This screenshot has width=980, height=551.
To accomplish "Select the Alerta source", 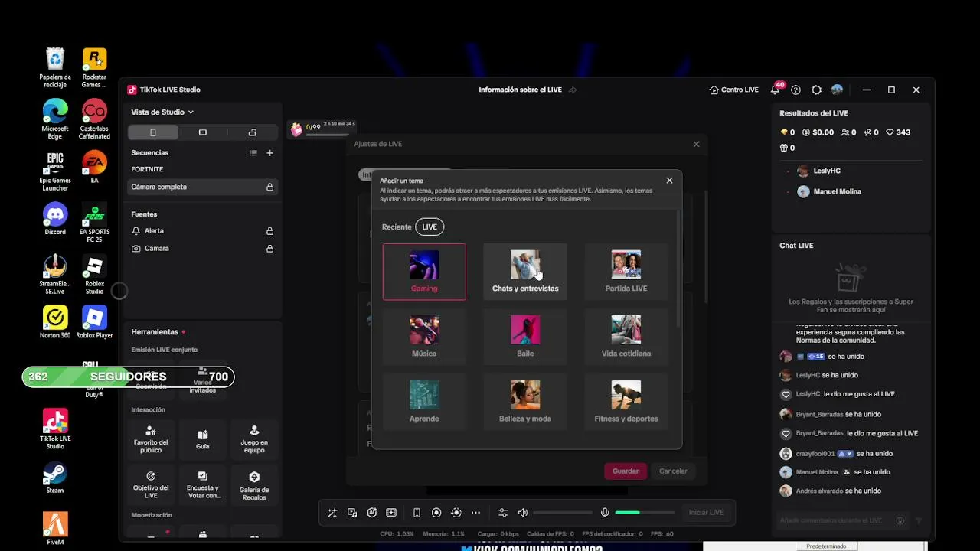I will 203,231.
